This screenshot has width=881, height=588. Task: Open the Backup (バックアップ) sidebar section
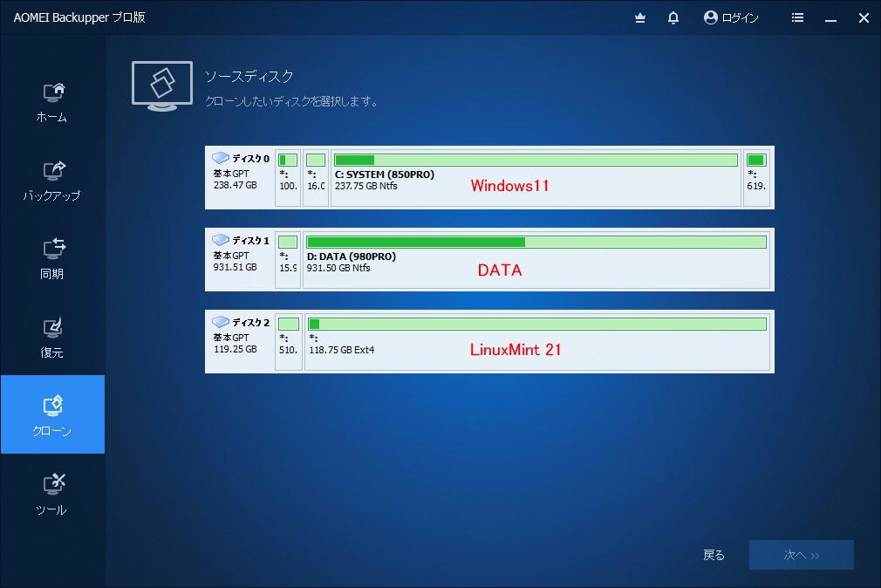pos(52,181)
